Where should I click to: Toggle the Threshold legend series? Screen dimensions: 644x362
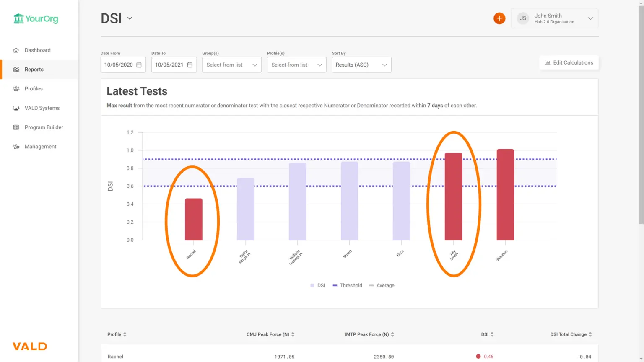(x=347, y=285)
